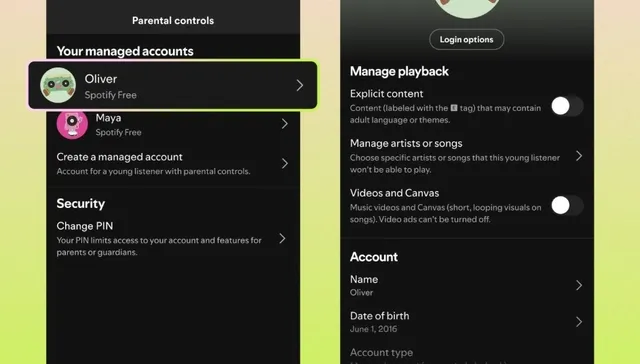Select the Manage playback heading
The height and width of the screenshot is (364, 640).
point(399,71)
